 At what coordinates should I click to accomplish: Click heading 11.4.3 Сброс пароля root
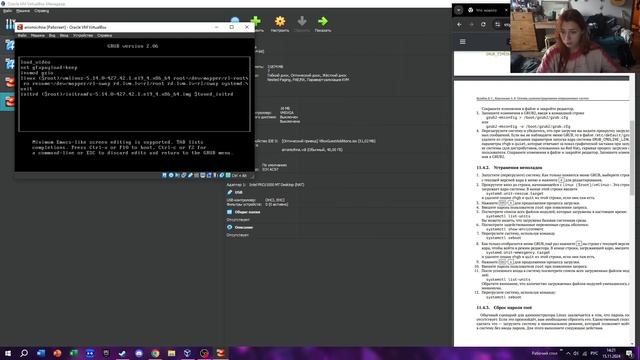(x=504, y=308)
